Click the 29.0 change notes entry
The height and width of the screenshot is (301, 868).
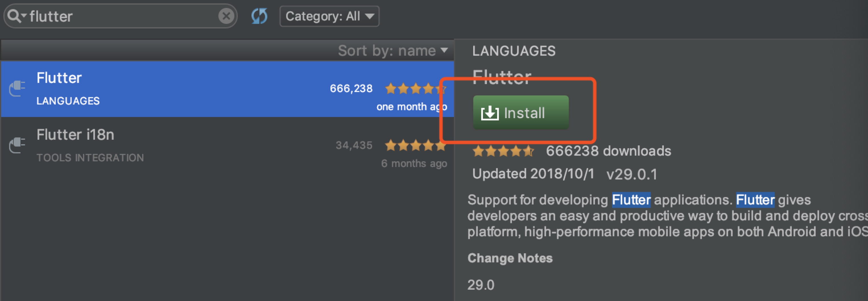tap(481, 285)
